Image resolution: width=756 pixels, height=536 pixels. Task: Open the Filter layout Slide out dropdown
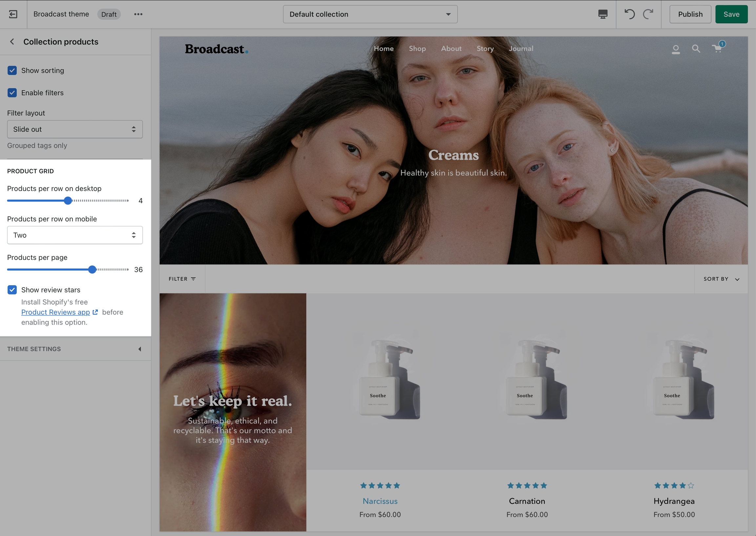[x=75, y=129]
